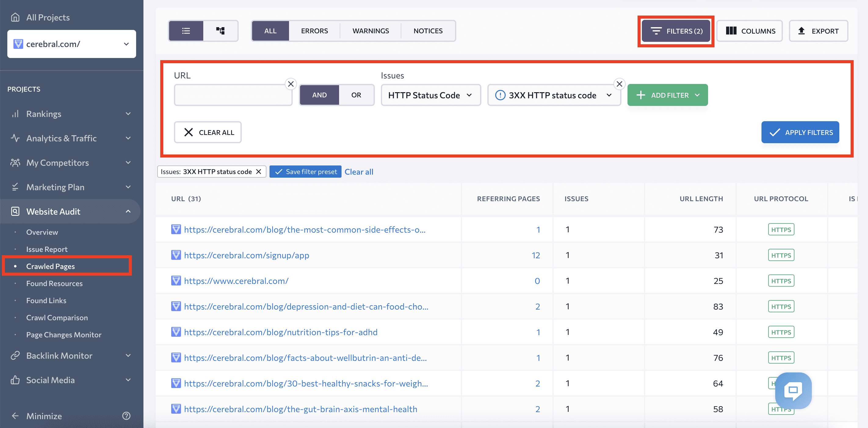This screenshot has height=428, width=868.
Task: Click the favicon of the signup/app row
Action: pyautogui.click(x=176, y=255)
